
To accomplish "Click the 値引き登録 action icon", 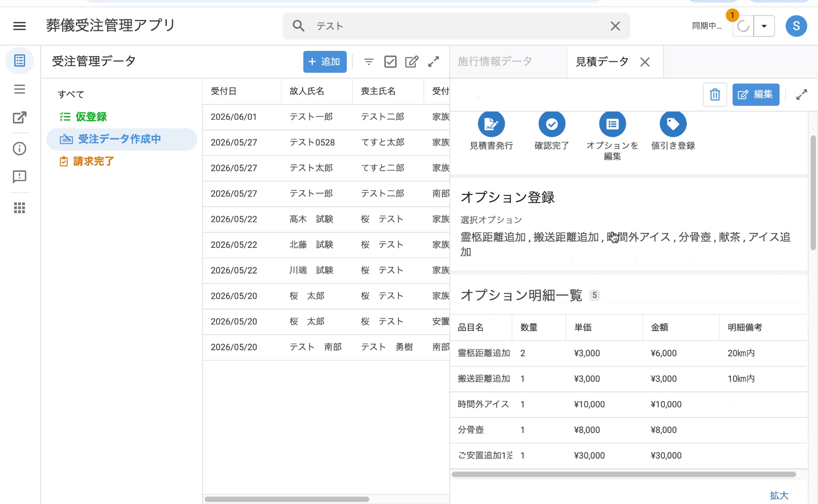I will (673, 124).
